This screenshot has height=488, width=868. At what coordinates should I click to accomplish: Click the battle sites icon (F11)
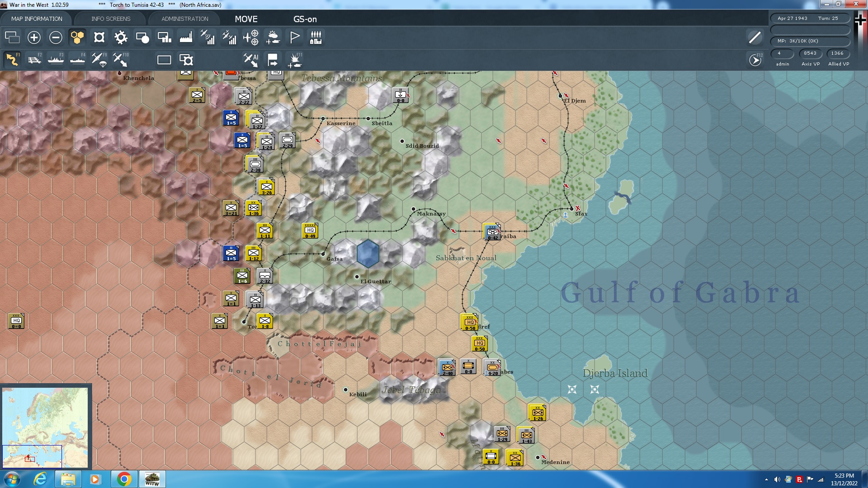pos(295,60)
